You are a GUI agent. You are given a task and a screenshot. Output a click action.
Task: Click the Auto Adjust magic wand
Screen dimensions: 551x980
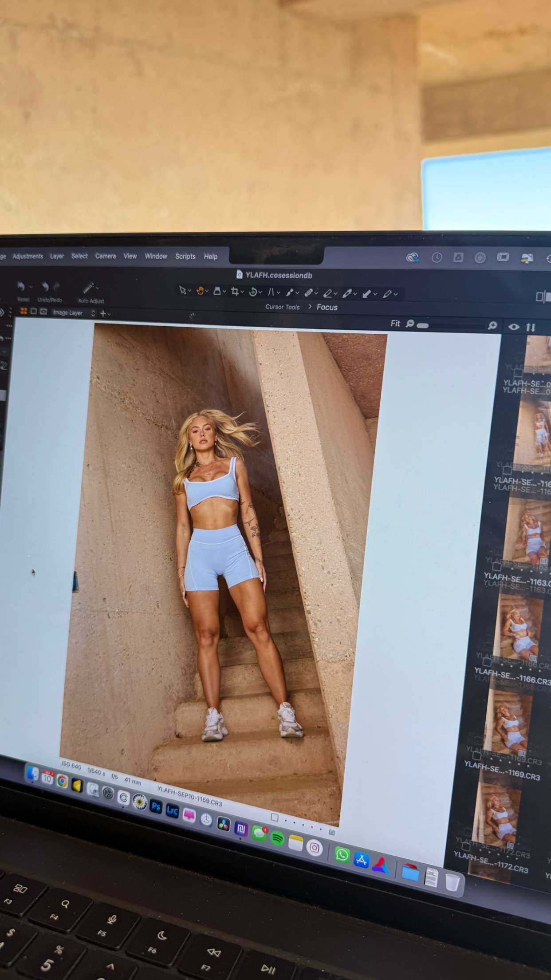click(x=88, y=288)
